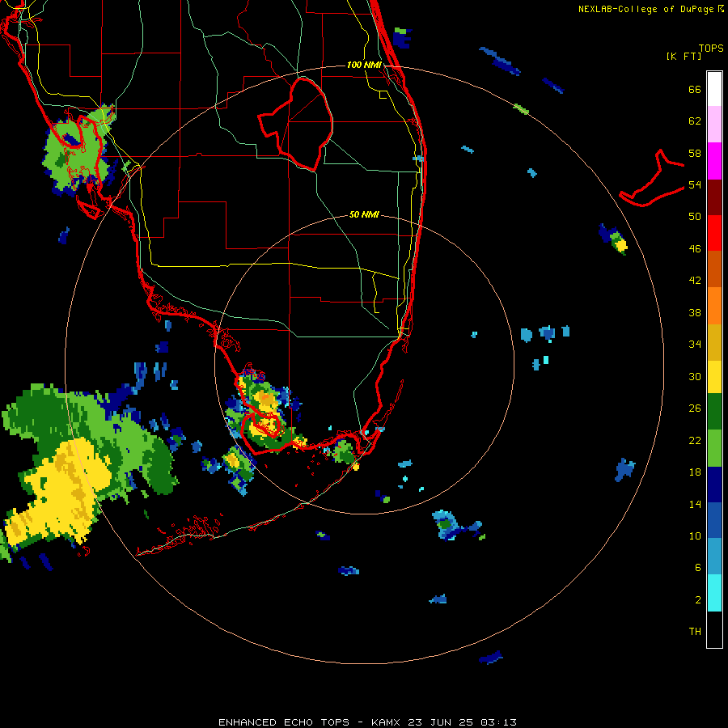Click the gold legend swatch

tap(714, 342)
